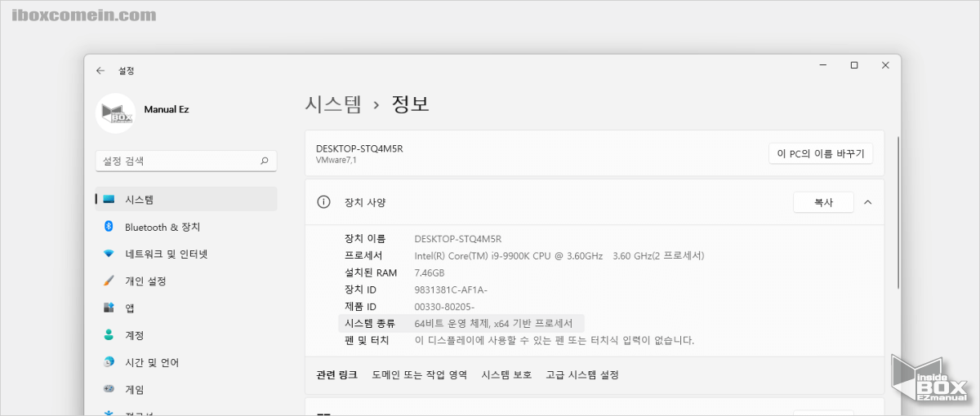Click the 프로세서 value Intel Core i9-9900K

click(x=559, y=256)
